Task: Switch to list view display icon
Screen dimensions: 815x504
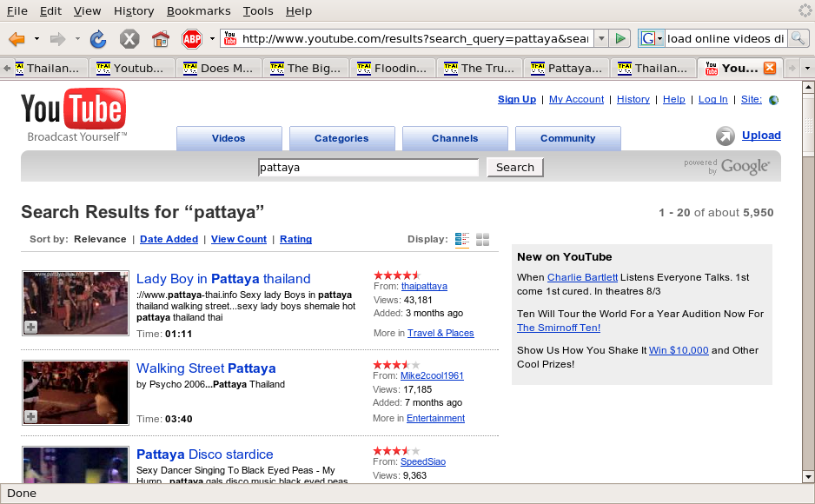Action: tap(462, 240)
